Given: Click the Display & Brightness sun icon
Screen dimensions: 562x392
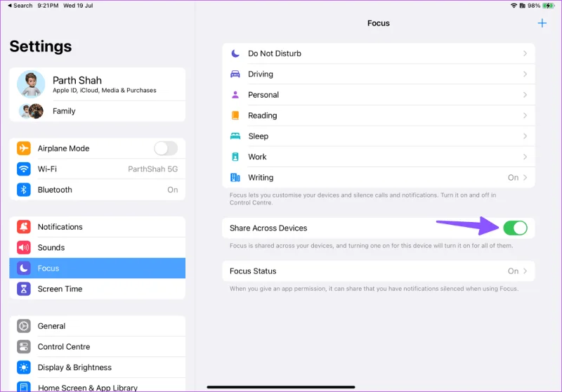Looking at the screenshot, I should click(x=24, y=367).
